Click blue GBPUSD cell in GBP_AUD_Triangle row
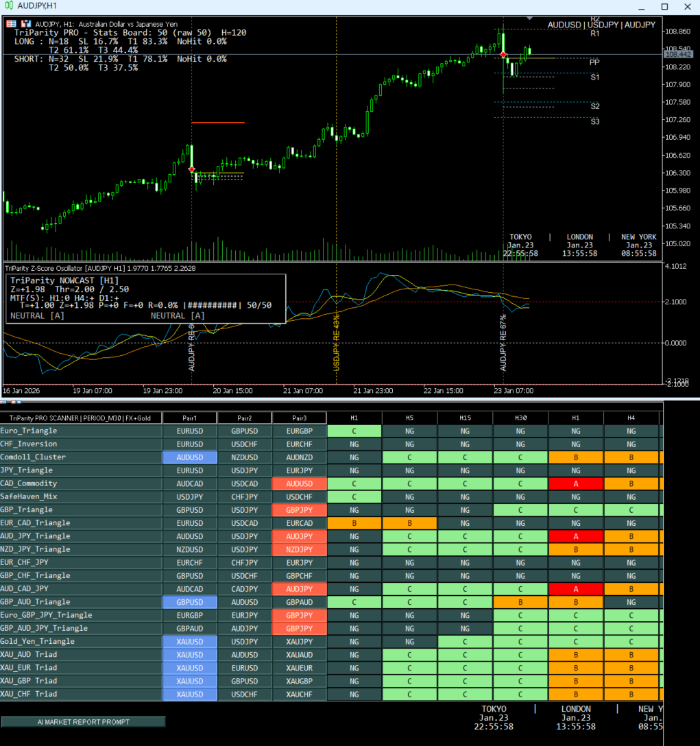 pyautogui.click(x=190, y=602)
